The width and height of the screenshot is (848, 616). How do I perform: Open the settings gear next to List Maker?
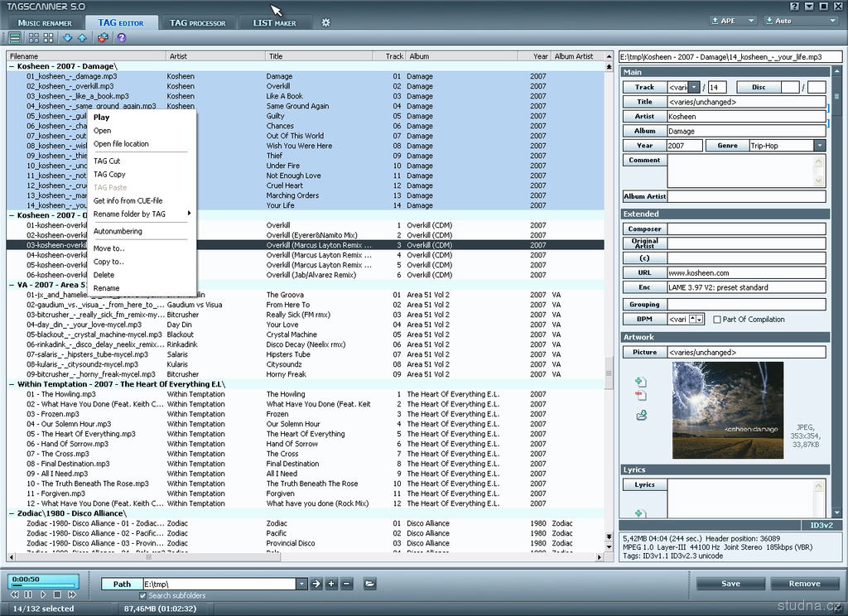(325, 22)
